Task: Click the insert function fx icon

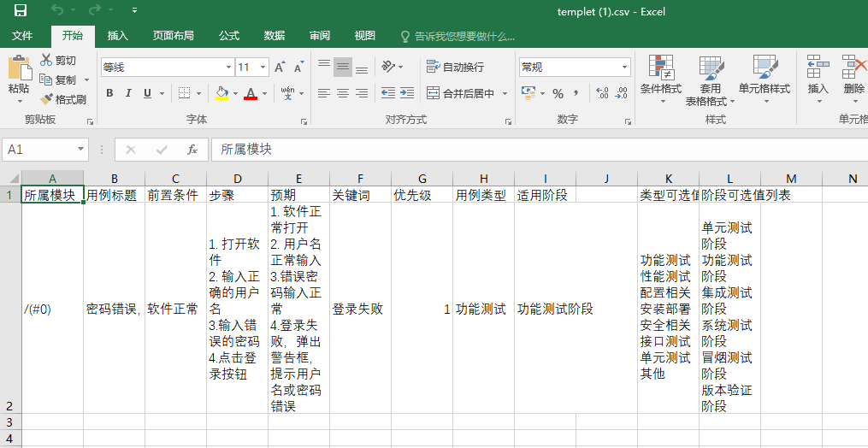Action: coord(192,150)
